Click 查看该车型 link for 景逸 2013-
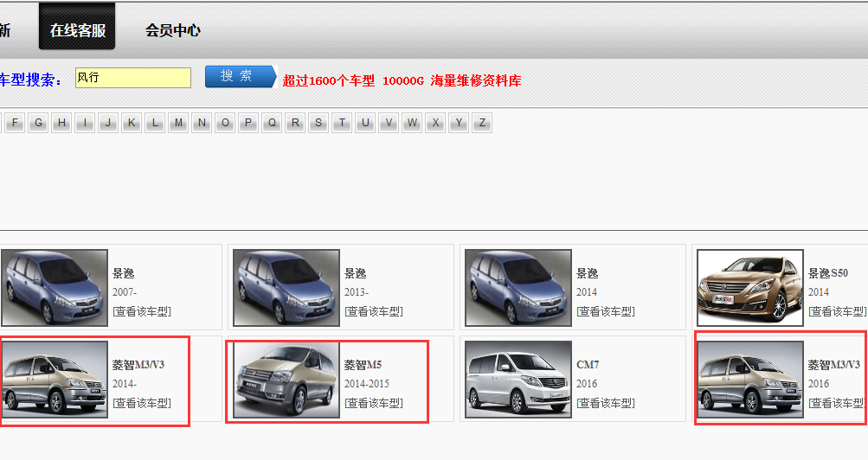The width and height of the screenshot is (868, 460). pyautogui.click(x=374, y=311)
